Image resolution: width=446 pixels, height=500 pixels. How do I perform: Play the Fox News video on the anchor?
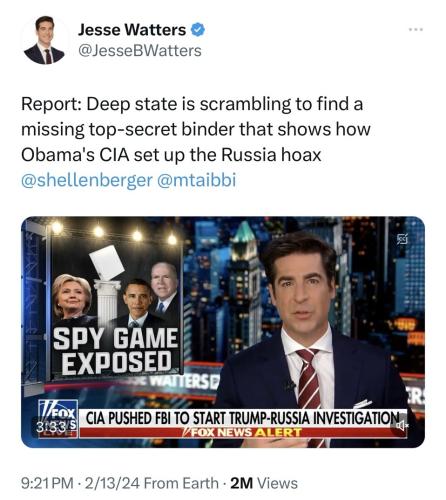223,332
